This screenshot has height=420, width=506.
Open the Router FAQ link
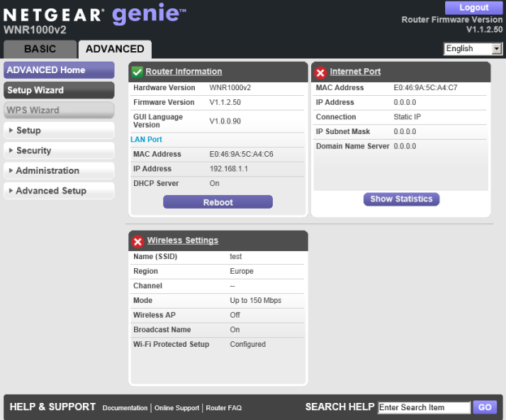pyautogui.click(x=223, y=408)
